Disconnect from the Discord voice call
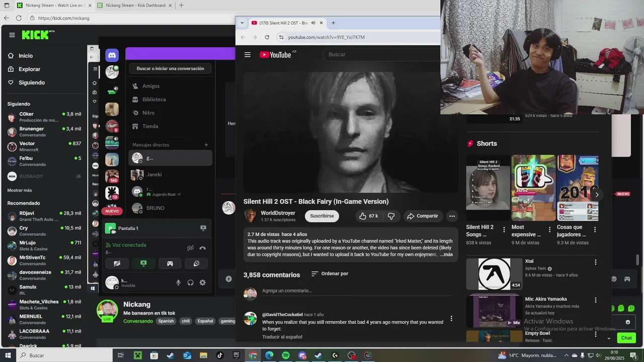The image size is (644, 362). tap(202, 248)
